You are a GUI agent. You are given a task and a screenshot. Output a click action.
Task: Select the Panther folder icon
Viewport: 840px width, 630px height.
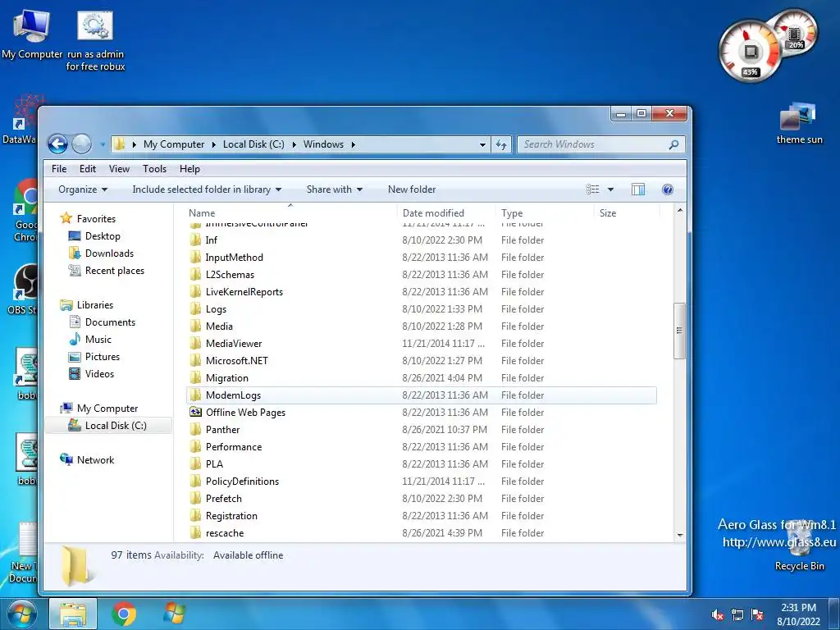[x=196, y=430]
